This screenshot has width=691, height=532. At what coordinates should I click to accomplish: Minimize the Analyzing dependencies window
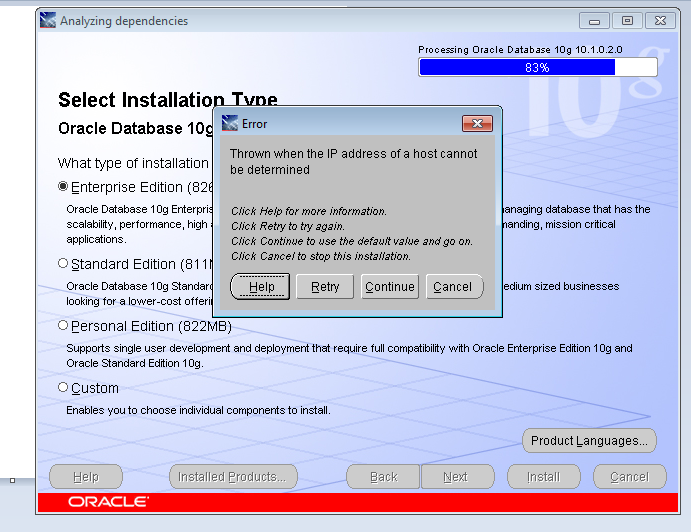(596, 20)
